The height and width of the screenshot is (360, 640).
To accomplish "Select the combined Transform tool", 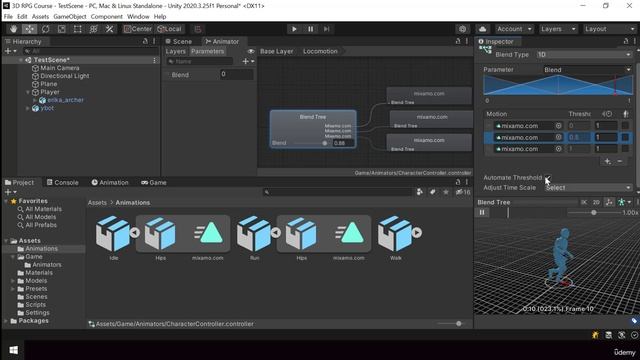I will [x=93, y=29].
